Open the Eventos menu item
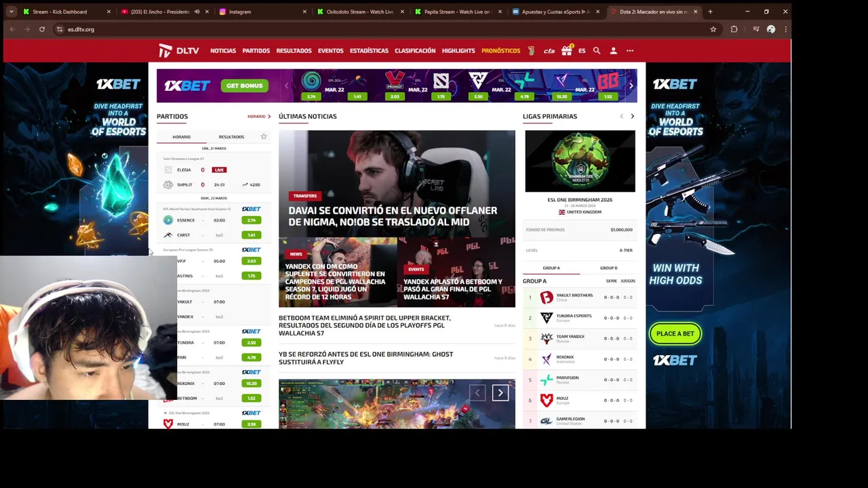The image size is (868, 488). [331, 51]
